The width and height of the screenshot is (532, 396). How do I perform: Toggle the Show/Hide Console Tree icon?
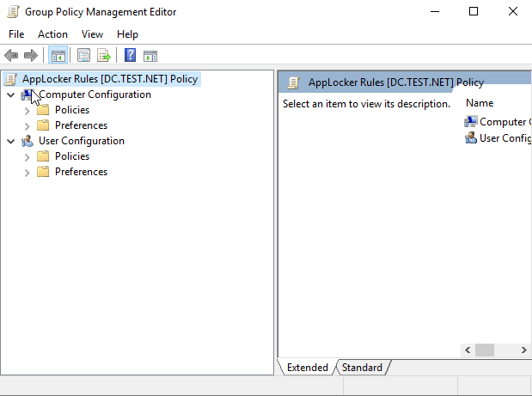(x=58, y=56)
